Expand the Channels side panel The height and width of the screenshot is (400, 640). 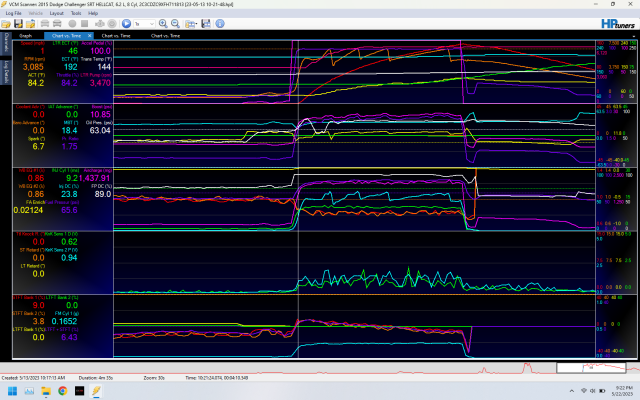click(4, 43)
